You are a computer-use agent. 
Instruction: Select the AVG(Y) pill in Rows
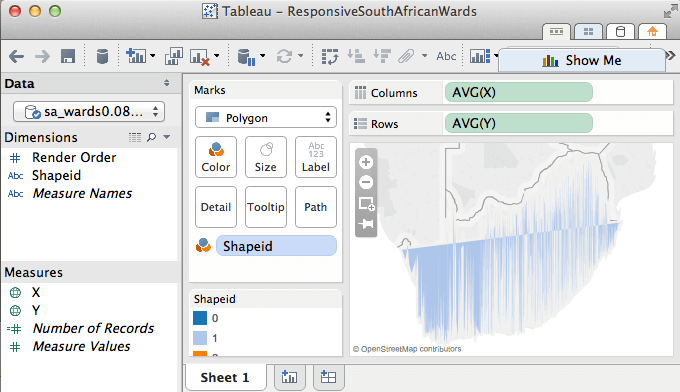point(519,124)
